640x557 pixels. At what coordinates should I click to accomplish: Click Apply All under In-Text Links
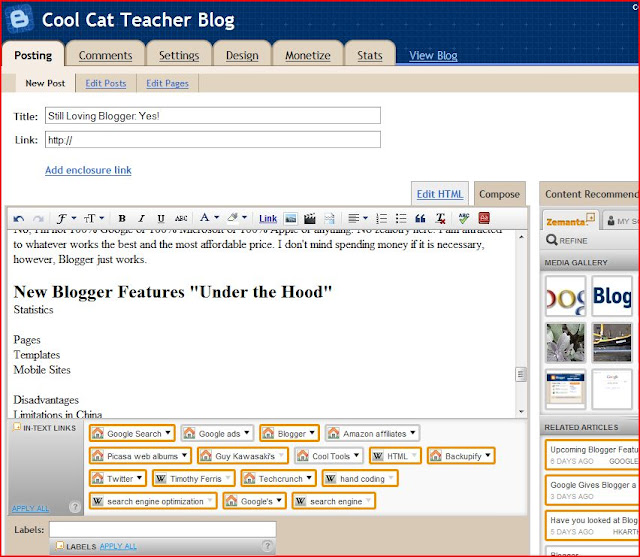[30, 508]
